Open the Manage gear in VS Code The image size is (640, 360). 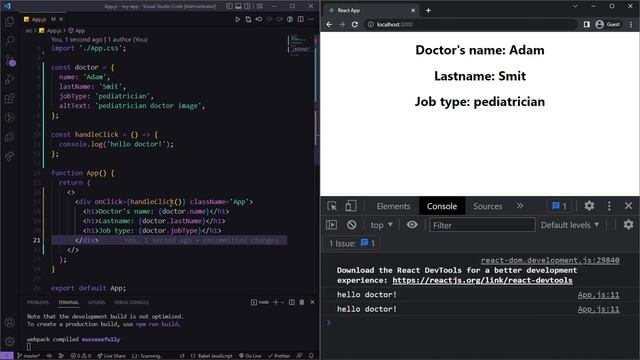coord(10,341)
